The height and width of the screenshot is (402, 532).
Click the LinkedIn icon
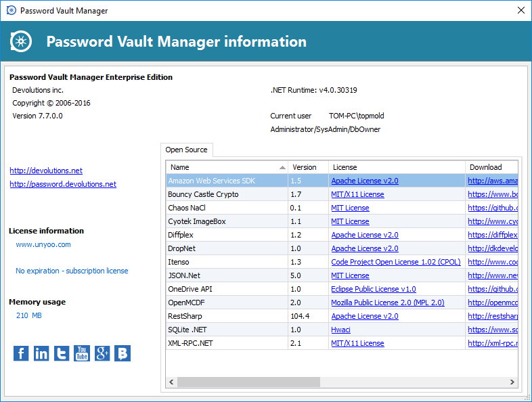41,353
